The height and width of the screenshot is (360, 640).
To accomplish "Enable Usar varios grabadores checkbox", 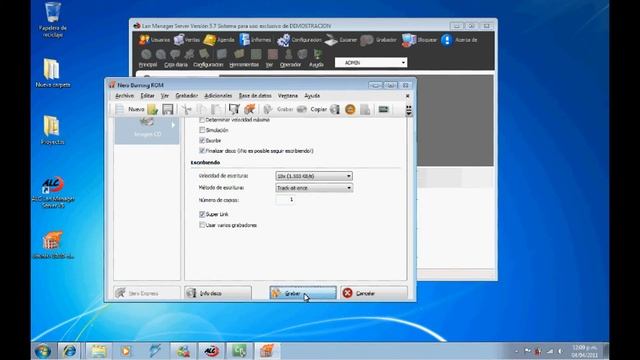I will point(202,225).
